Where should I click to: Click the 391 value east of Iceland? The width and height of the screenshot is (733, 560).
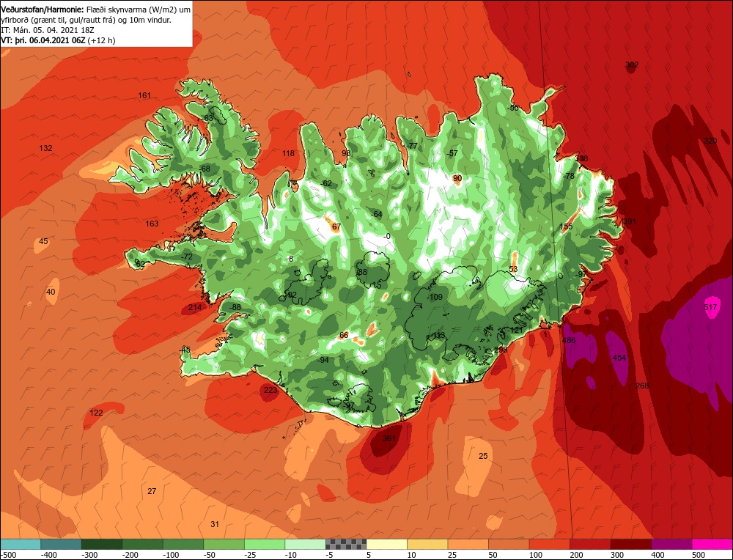630,221
